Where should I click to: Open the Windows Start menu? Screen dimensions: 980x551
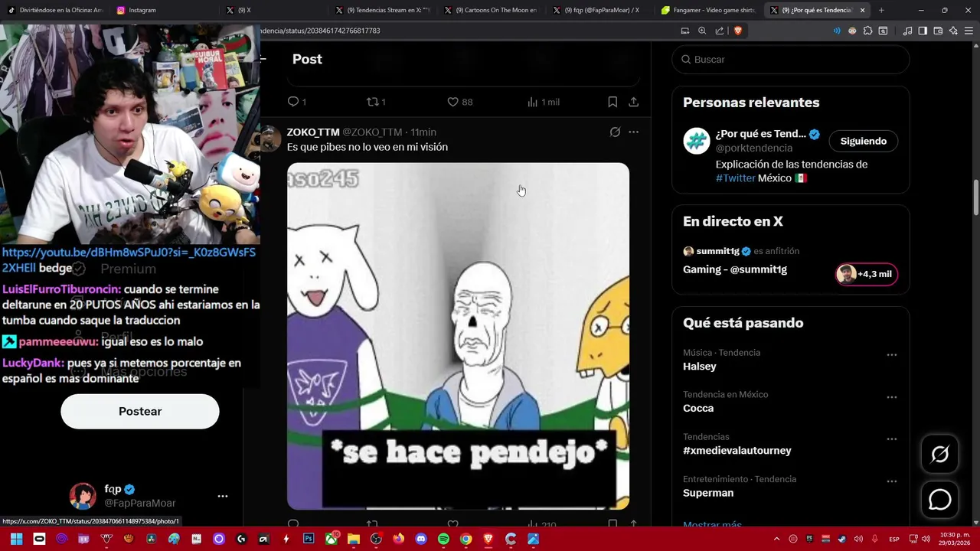(x=16, y=539)
